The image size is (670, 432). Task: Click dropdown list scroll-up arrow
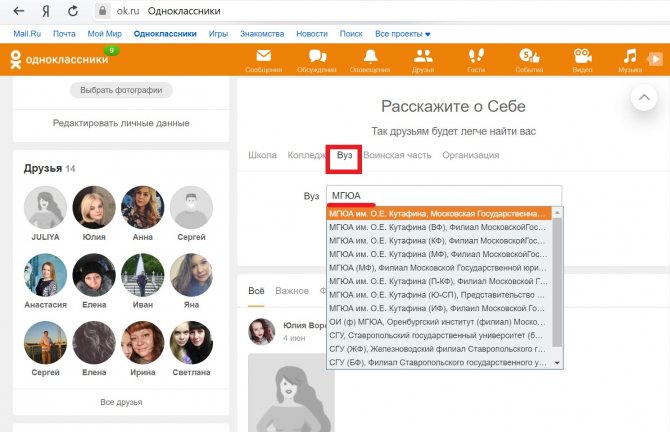[557, 212]
